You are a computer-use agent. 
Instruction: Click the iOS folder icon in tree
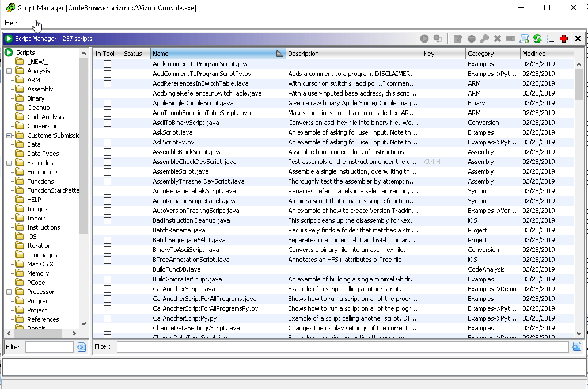20,237
